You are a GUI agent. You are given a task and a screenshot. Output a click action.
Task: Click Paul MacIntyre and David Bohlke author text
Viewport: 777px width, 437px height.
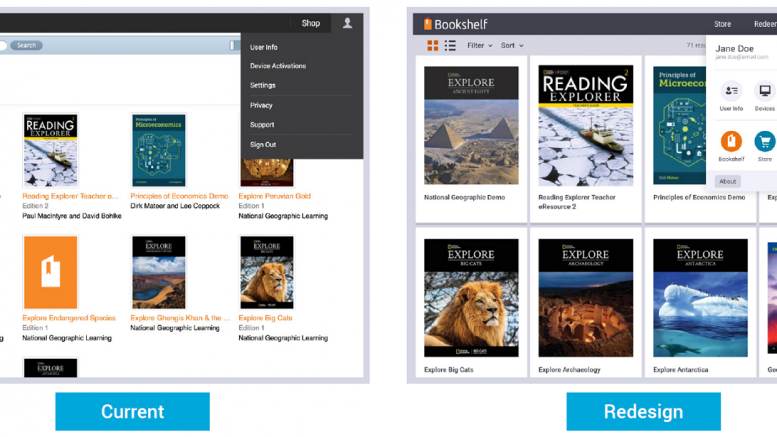72,216
